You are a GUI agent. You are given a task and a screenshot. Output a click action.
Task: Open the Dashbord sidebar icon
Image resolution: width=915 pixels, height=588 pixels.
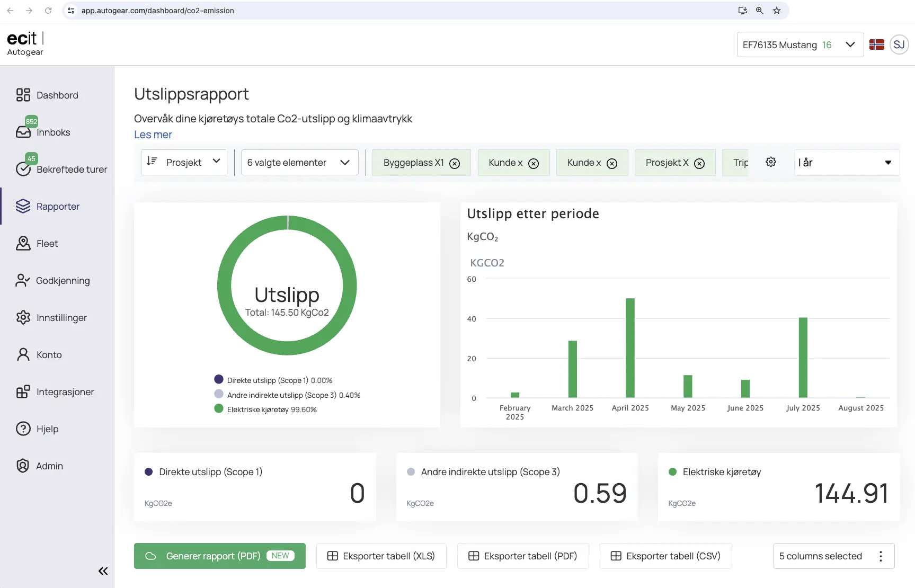(x=23, y=95)
